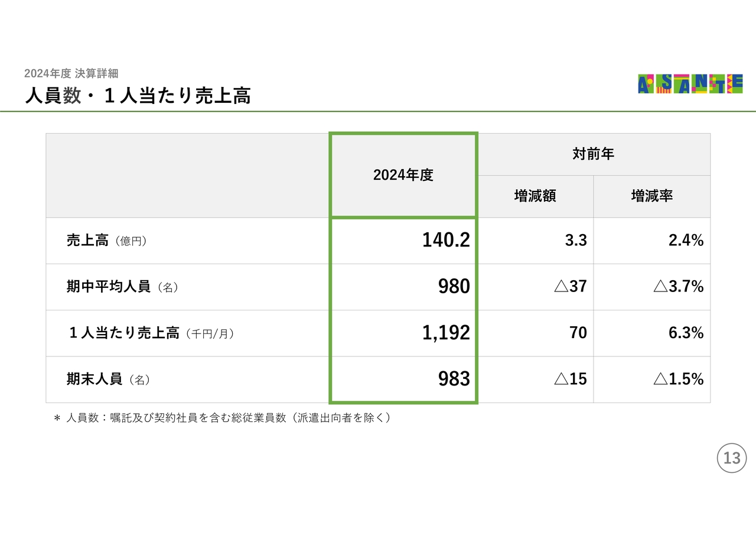Select the value 1,192
Screen dimensions: 756x535
click(446, 333)
